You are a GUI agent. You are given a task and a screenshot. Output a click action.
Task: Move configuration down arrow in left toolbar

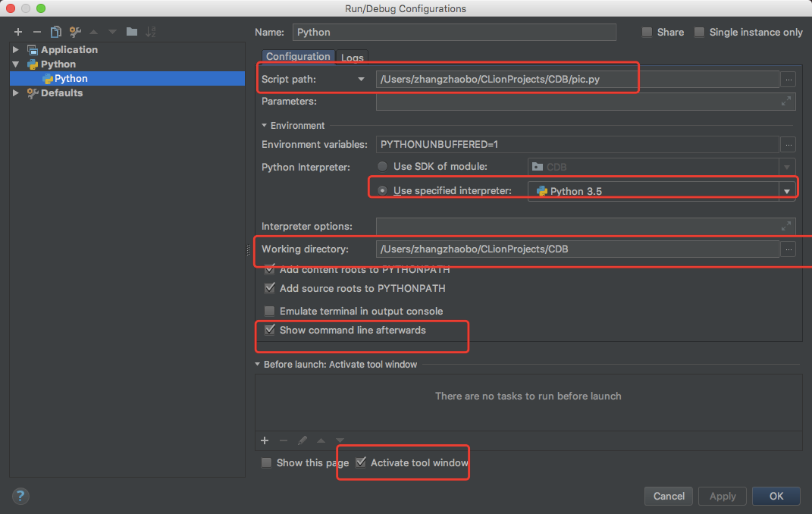[112, 32]
